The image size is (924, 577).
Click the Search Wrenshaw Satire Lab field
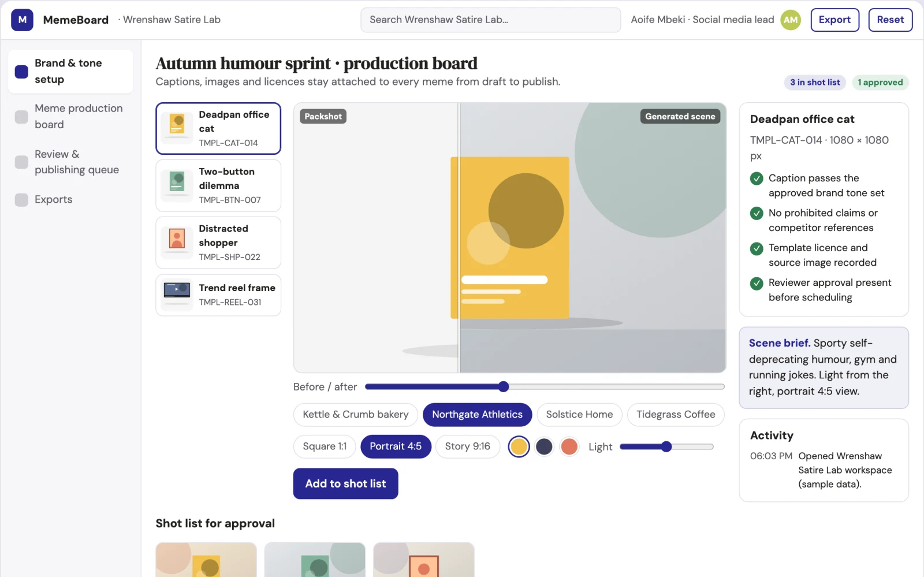point(490,20)
